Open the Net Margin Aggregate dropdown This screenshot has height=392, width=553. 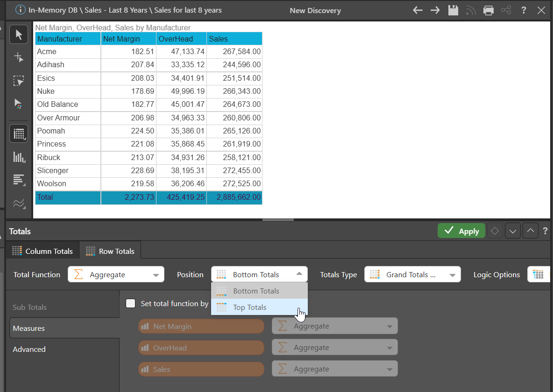(334, 326)
